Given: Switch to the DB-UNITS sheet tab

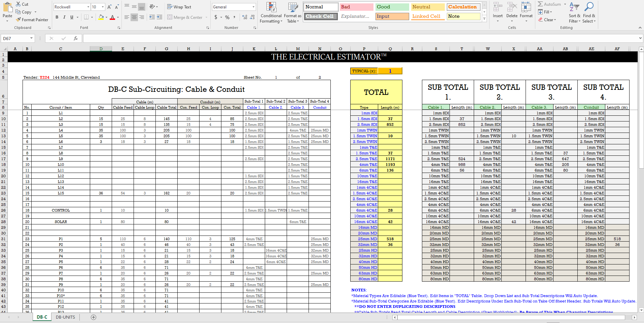Looking at the screenshot, I should 65,317.
